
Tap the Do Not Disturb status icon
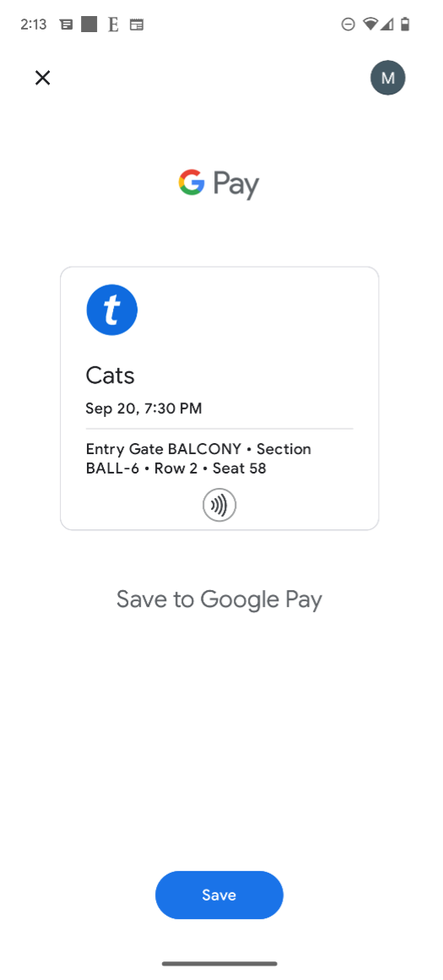[x=348, y=24]
